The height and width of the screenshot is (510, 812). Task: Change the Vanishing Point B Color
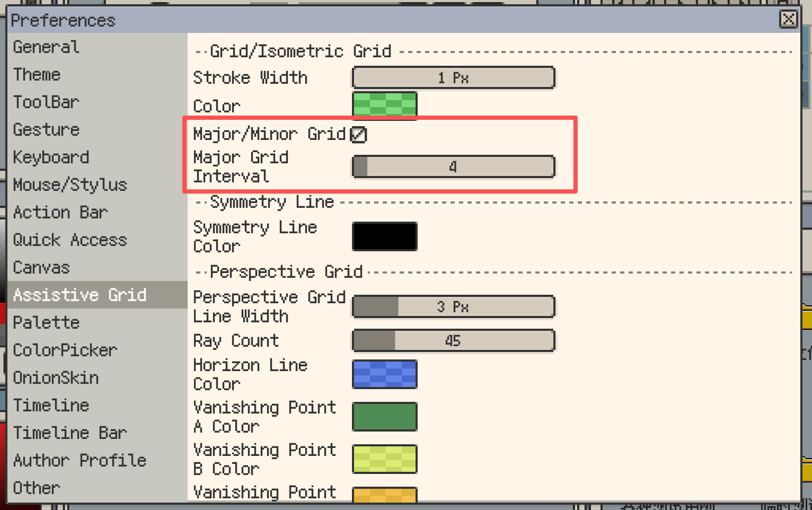point(384,459)
